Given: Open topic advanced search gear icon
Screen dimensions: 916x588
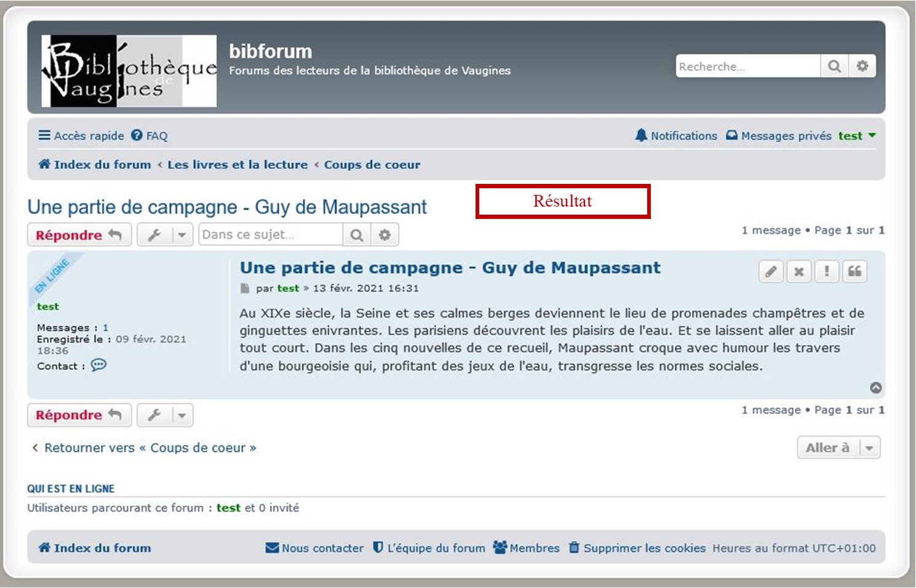Looking at the screenshot, I should (x=385, y=235).
